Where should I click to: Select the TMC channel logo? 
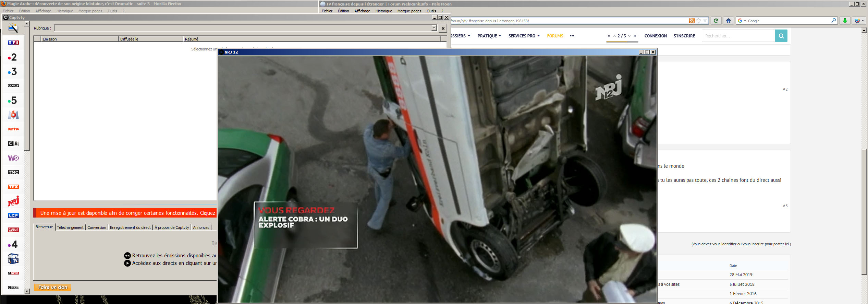(13, 172)
